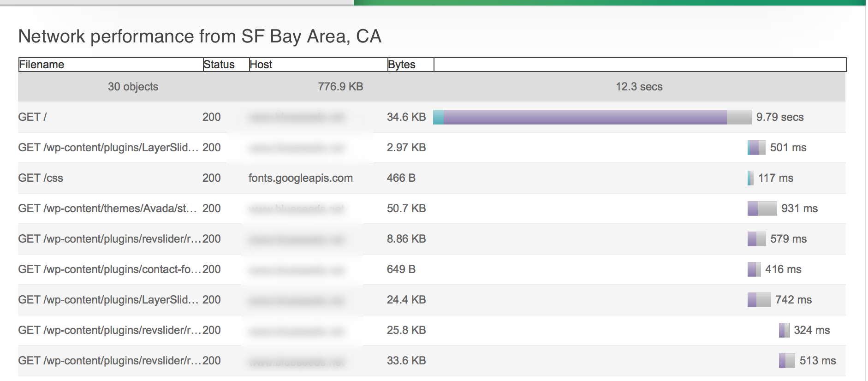Click the 501 ms timing bar

[x=756, y=148]
